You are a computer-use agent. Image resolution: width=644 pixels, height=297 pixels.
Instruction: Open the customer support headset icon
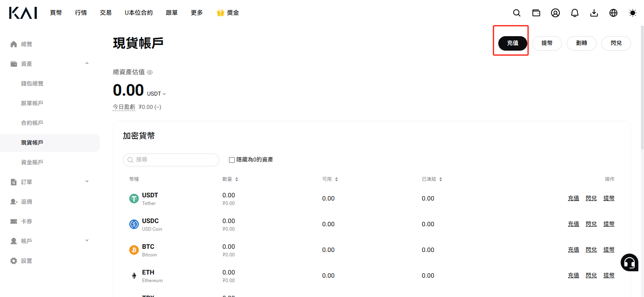point(630,262)
